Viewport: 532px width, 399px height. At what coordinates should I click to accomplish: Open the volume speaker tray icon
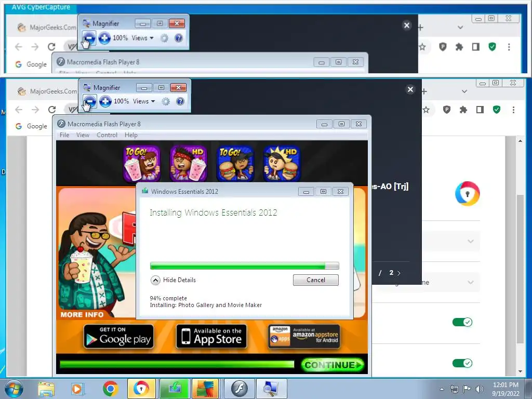[x=480, y=389]
